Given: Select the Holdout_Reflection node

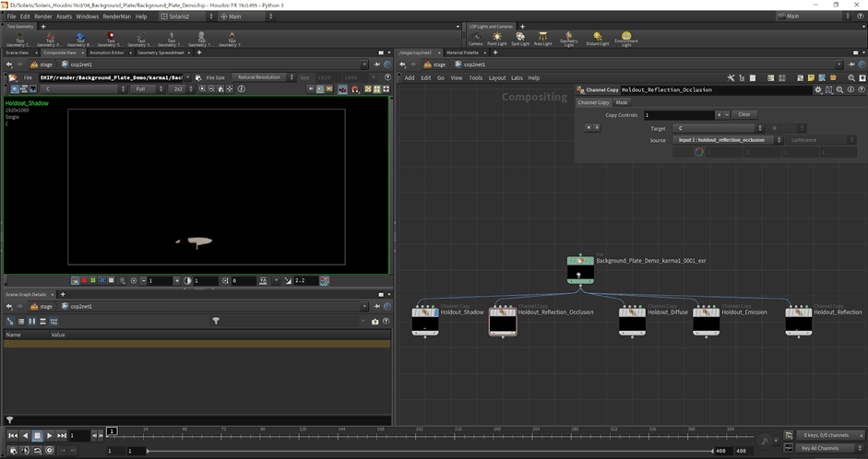Looking at the screenshot, I should [x=799, y=322].
